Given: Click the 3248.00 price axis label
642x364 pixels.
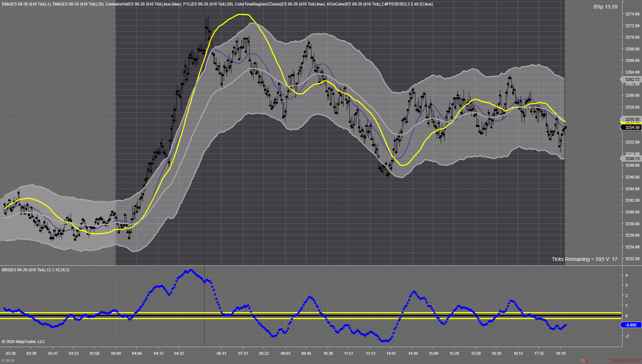Looking at the screenshot, I should tap(632, 166).
